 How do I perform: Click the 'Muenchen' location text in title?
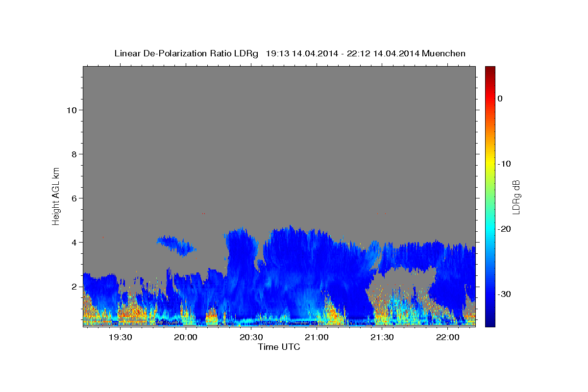[443, 53]
